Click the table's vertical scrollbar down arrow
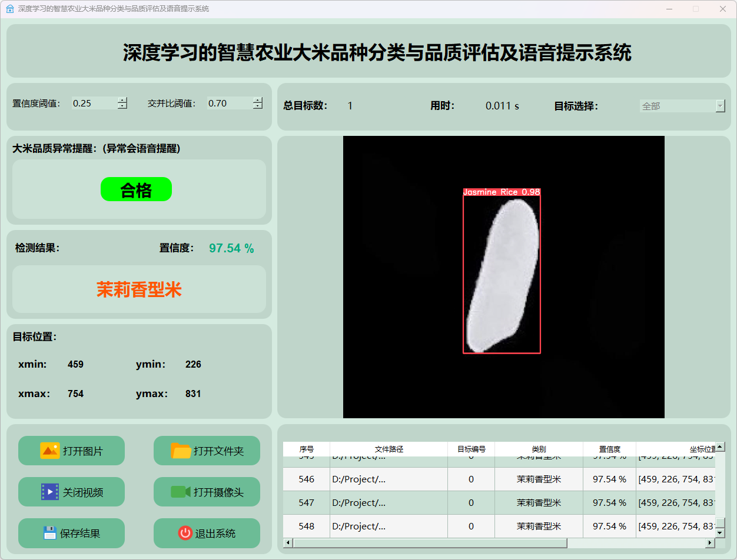The width and height of the screenshot is (737, 560). [720, 532]
